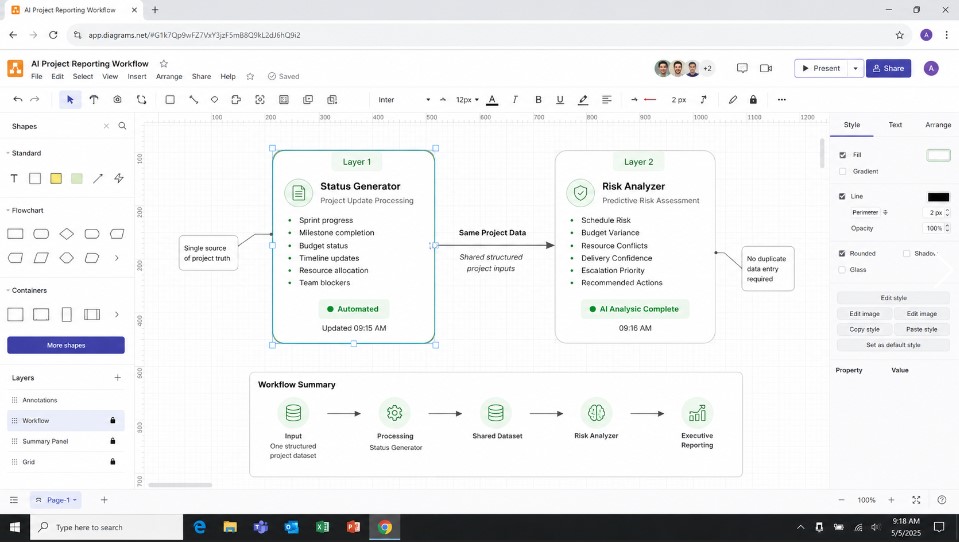Start video call with camera icon
The width and height of the screenshot is (959, 542).
click(x=766, y=69)
